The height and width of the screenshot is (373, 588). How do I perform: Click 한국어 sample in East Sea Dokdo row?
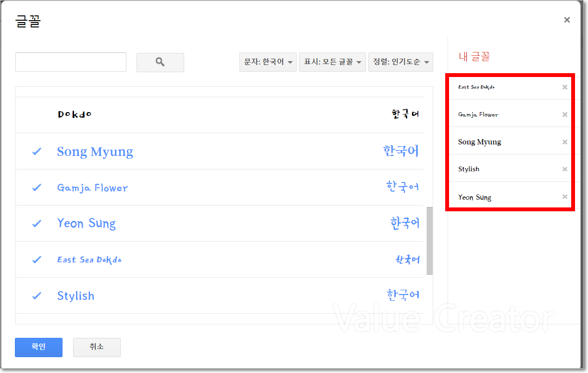pyautogui.click(x=408, y=260)
